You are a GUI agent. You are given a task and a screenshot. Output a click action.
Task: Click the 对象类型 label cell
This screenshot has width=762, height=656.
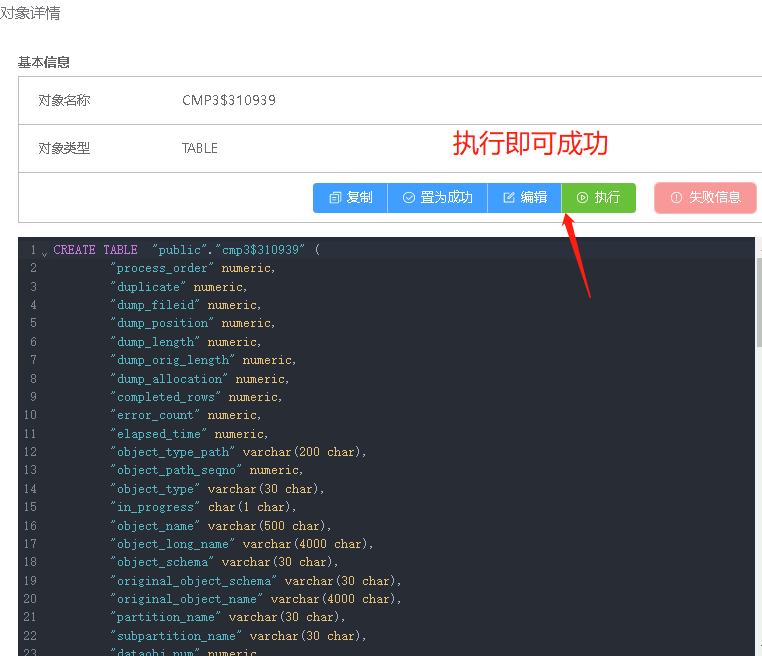pos(64,148)
